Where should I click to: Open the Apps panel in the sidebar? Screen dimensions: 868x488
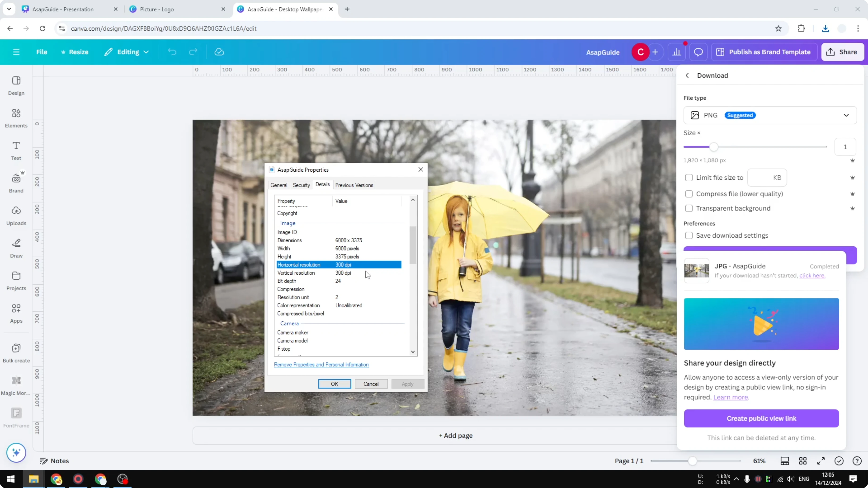pyautogui.click(x=16, y=313)
